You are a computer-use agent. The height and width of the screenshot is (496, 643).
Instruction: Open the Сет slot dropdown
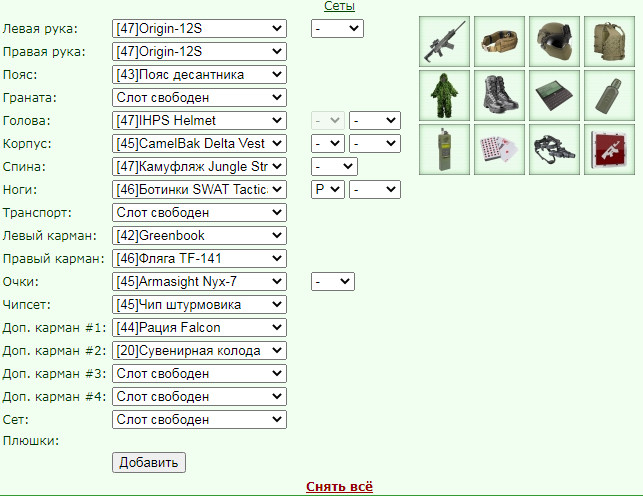(199, 419)
